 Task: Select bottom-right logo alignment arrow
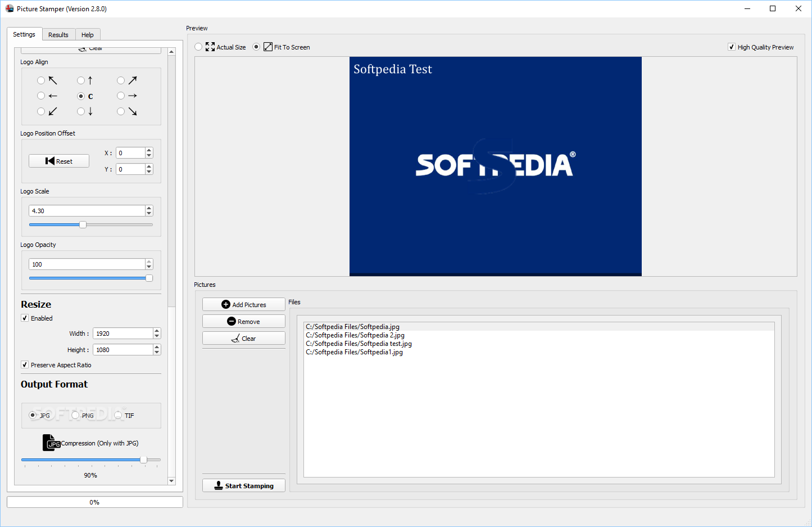pyautogui.click(x=127, y=111)
